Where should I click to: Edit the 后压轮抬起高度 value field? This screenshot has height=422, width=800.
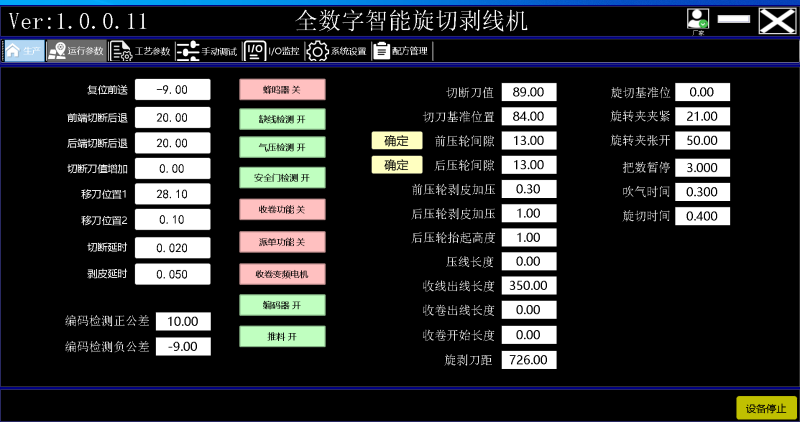[x=529, y=237]
